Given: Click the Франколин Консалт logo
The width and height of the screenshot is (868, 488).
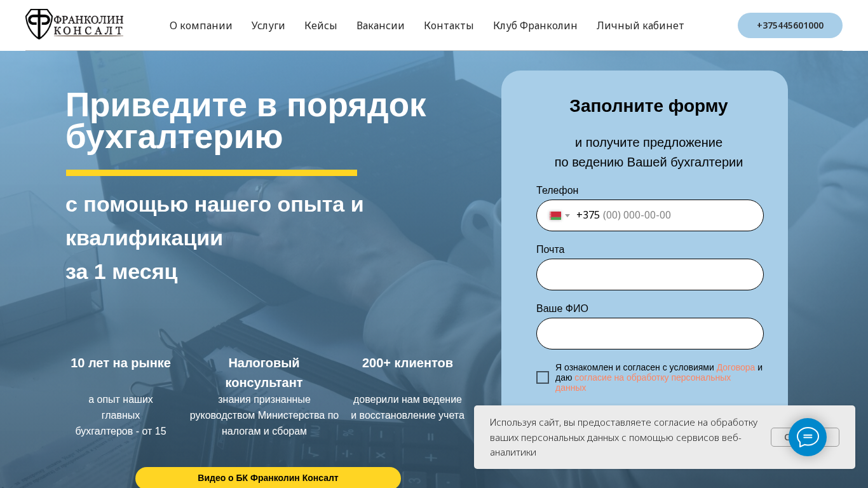Looking at the screenshot, I should coord(74,24).
